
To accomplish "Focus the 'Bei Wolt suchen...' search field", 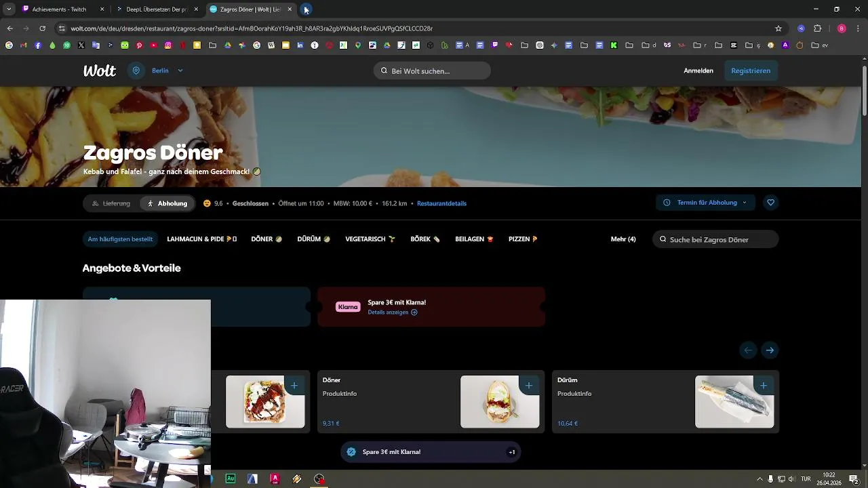I will (432, 70).
